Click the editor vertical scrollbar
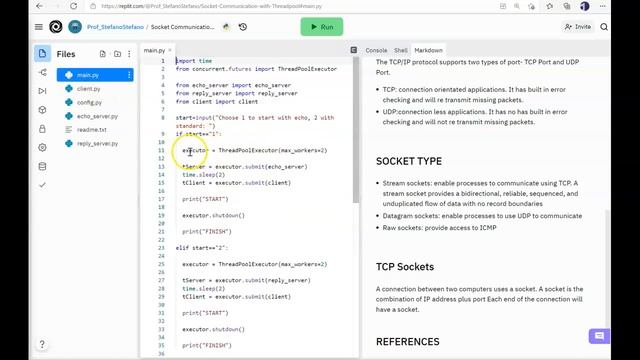Viewport: 640px width, 360px height. pos(356,131)
